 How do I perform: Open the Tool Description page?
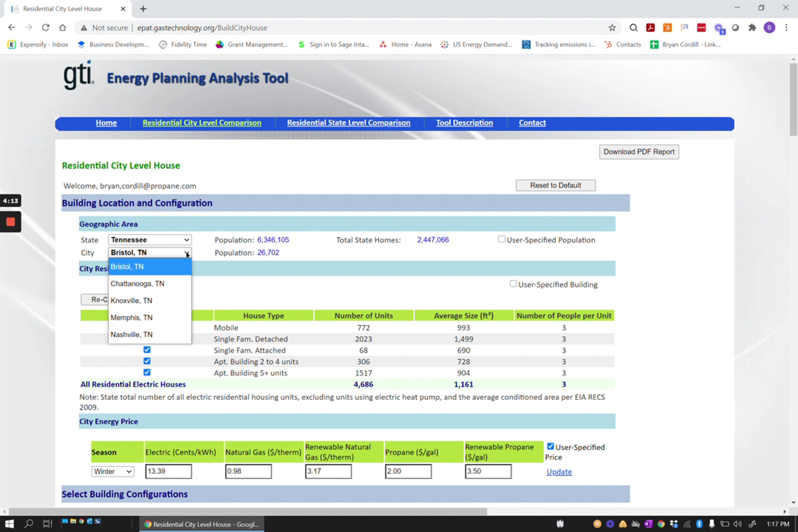pyautogui.click(x=465, y=123)
